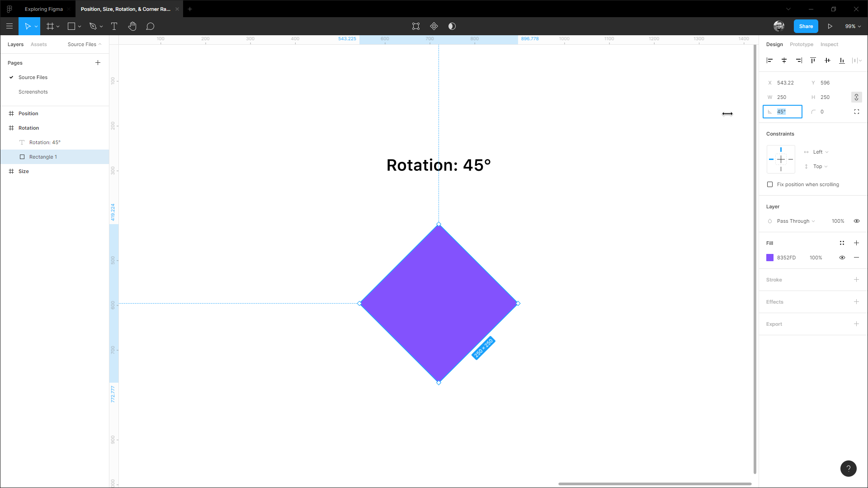
Task: Switch to the Assets tab
Action: coord(38,44)
